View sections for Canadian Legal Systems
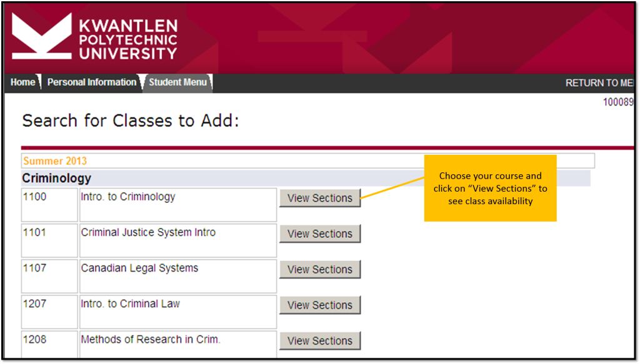Image resolution: width=640 pixels, height=364 pixels. click(320, 269)
